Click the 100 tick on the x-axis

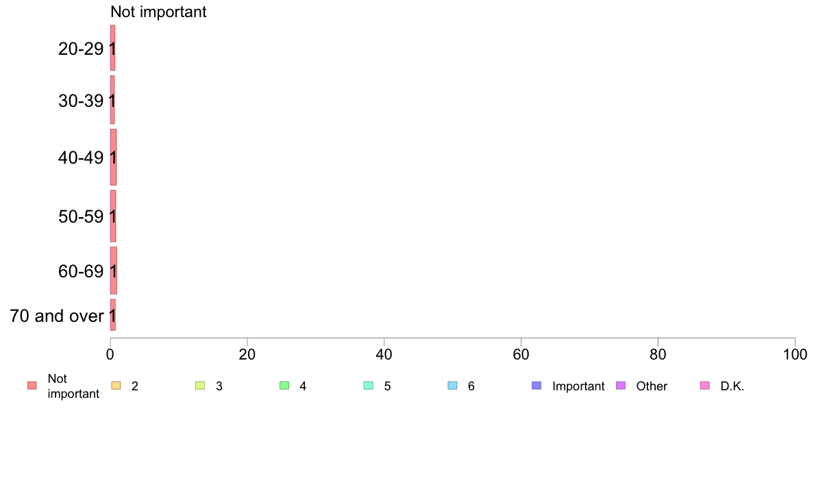click(x=795, y=354)
